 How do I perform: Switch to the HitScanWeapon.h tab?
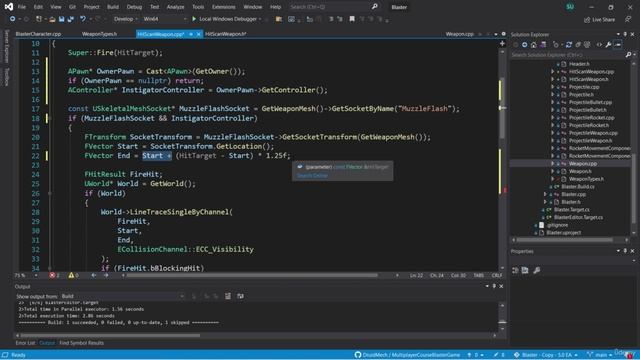(x=226, y=34)
